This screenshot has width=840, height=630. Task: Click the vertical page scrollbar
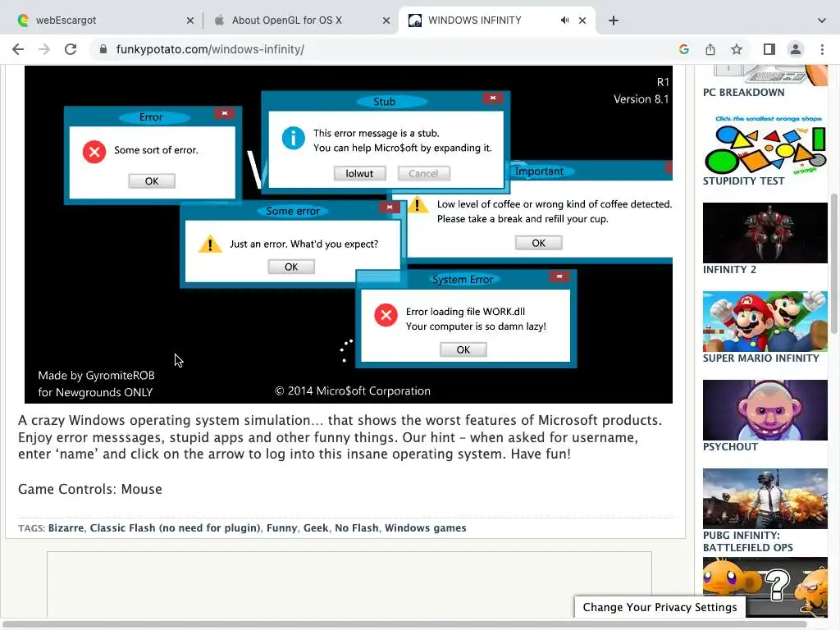834,263
